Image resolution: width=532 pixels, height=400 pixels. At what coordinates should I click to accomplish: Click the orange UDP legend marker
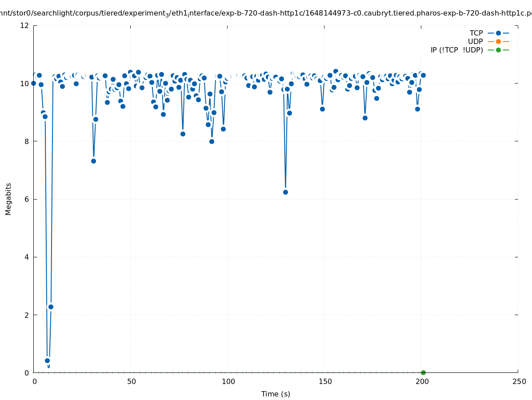coord(498,42)
